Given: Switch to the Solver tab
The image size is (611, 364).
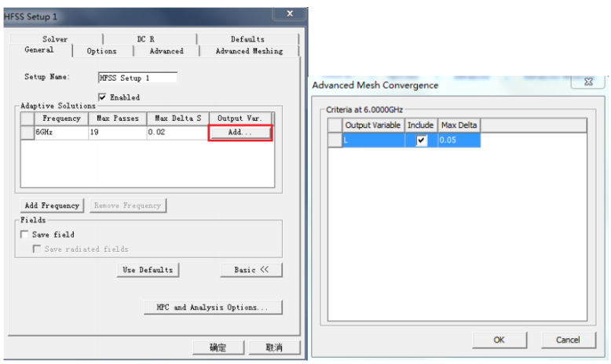Looking at the screenshot, I should 55,39.
